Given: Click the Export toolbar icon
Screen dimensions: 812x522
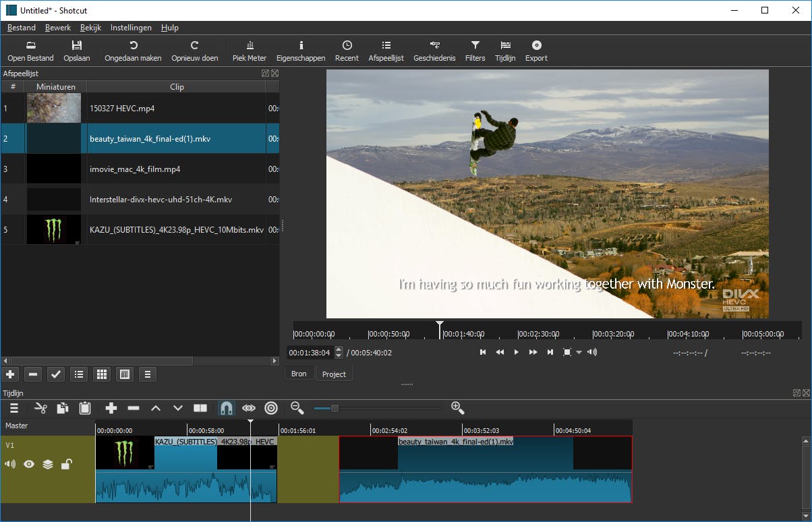Looking at the screenshot, I should click(536, 51).
